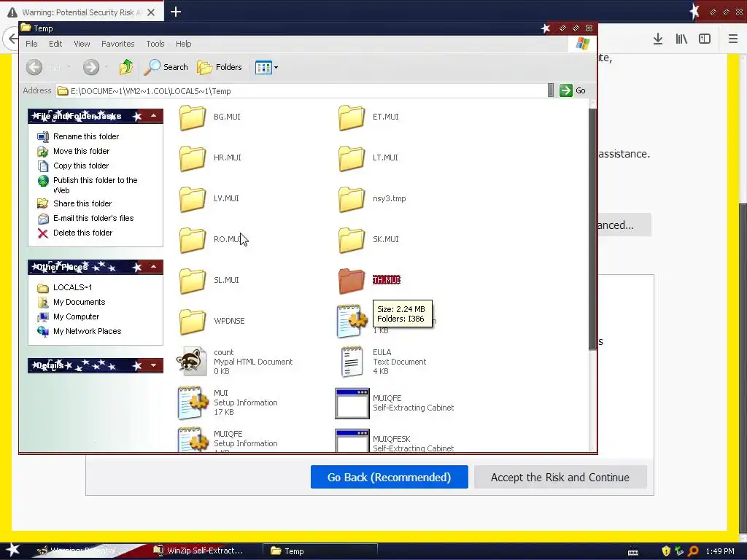Click the Go button beside address bar

[x=573, y=90]
